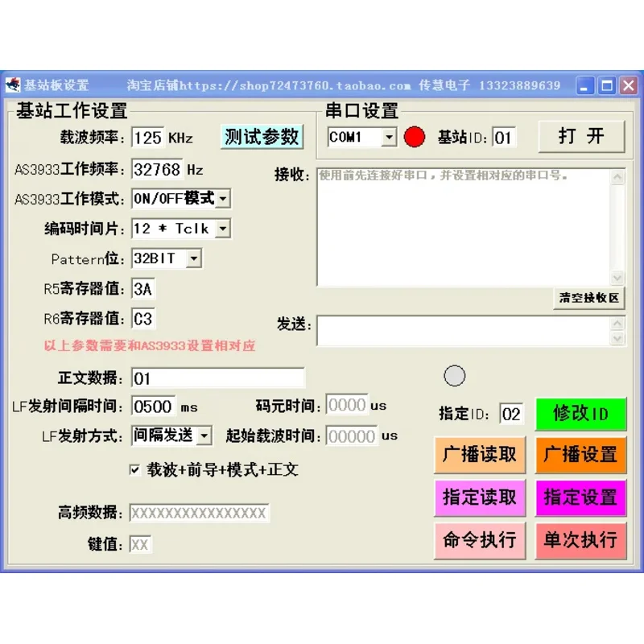Click the orange 广播设置 button

pos(580,455)
